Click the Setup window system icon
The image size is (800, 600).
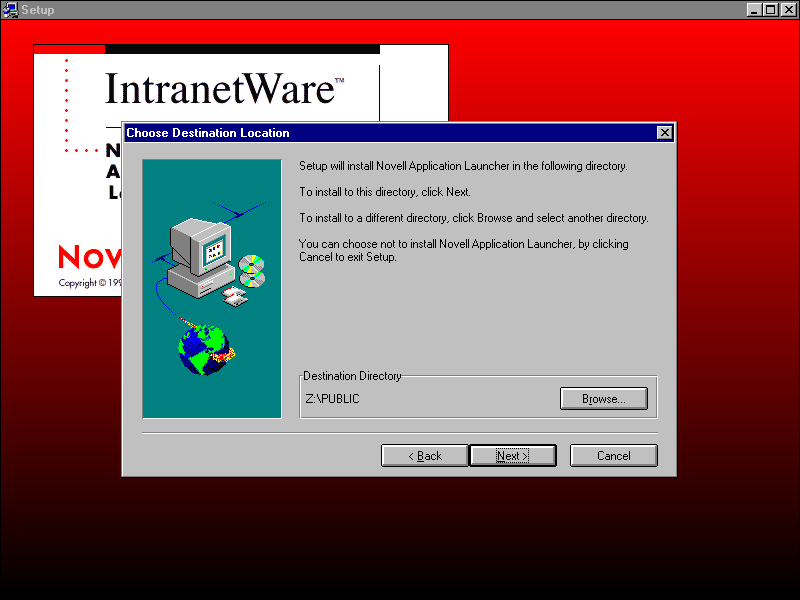(x=10, y=10)
